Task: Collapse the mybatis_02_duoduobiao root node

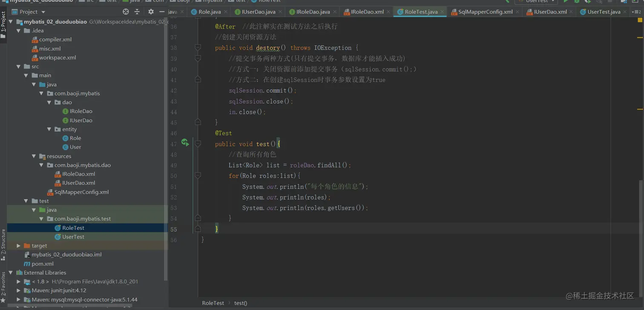Action: click(11, 21)
